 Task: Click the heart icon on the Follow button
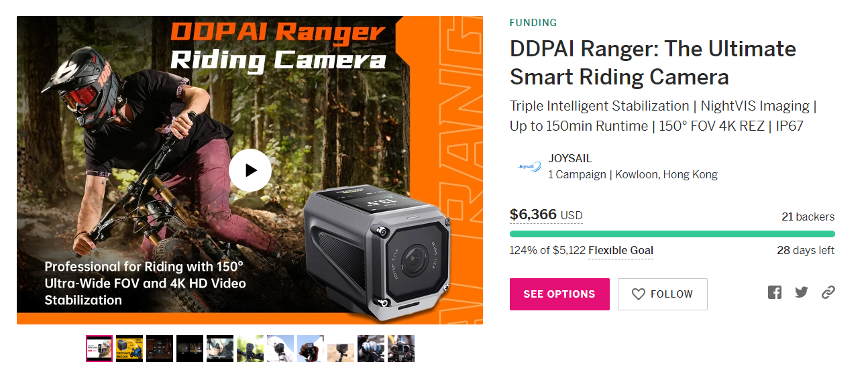pos(639,294)
